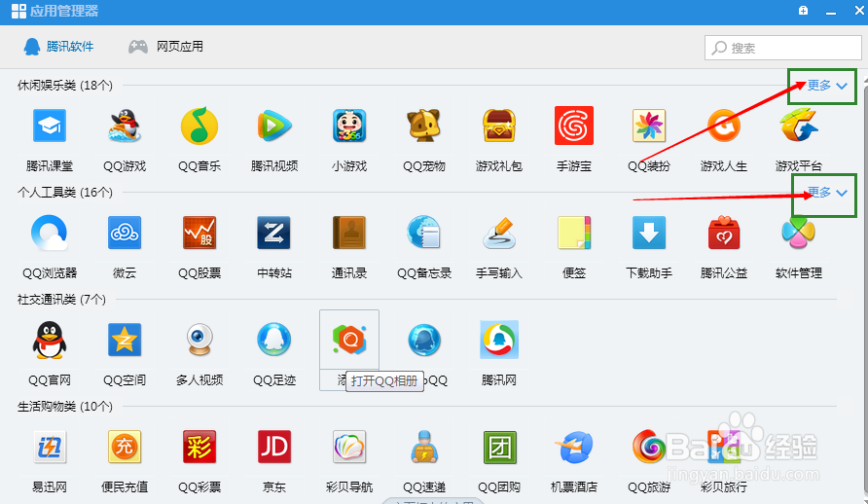Click the lock icon in title bar
The width and height of the screenshot is (868, 504).
click(803, 11)
